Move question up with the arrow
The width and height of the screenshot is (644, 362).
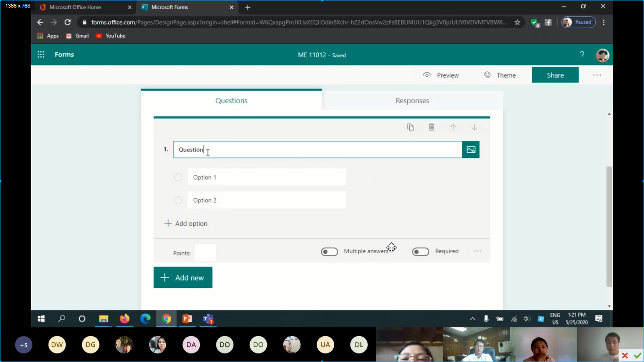pos(453,127)
